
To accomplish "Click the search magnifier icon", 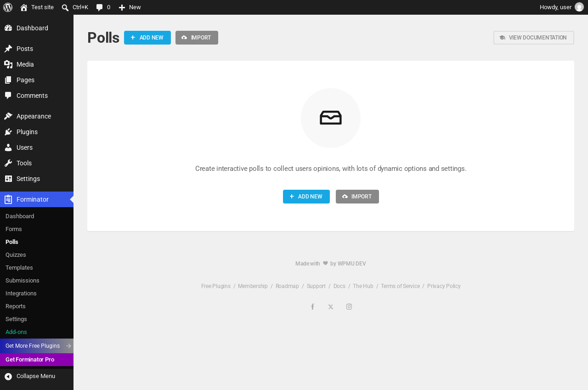I will point(65,7).
